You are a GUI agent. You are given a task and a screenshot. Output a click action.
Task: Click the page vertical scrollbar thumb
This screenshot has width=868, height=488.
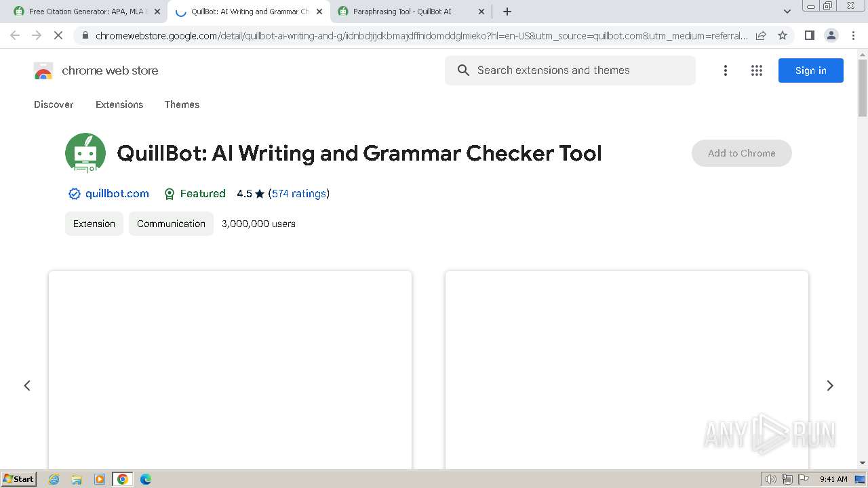point(863,88)
